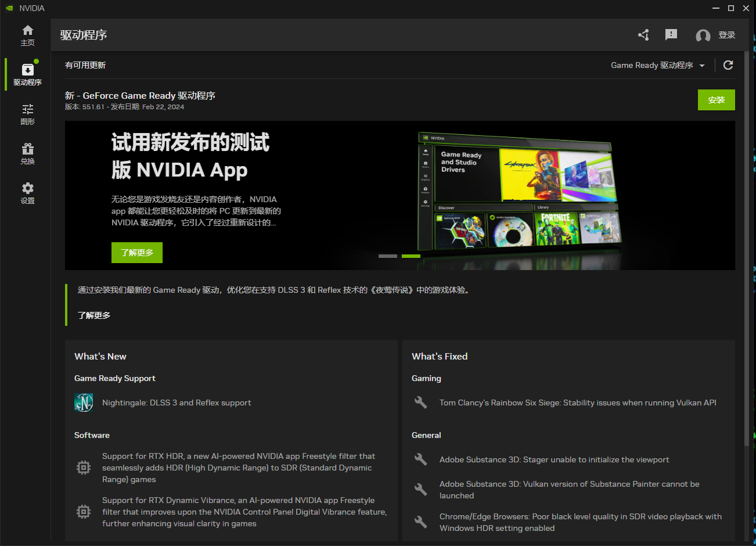The width and height of the screenshot is (756, 546).
Task: Refresh the driver update check
Action: [728, 65]
